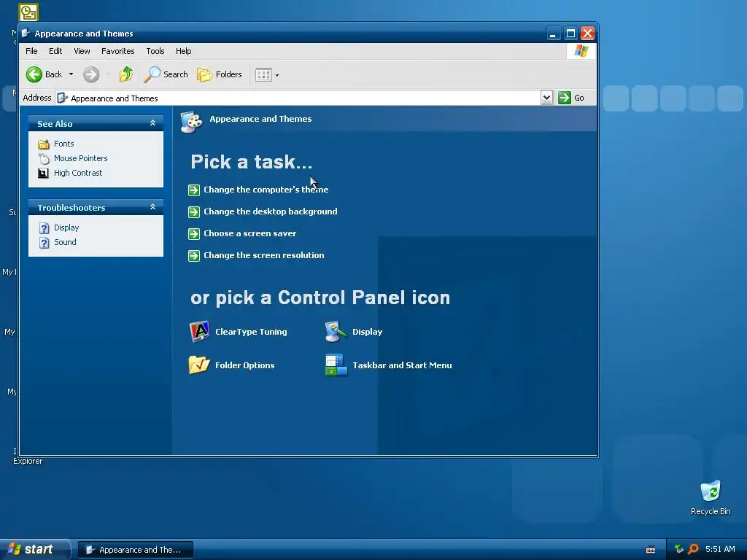Viewport: 747px width, 560px height.
Task: Click the Mouse Pointers icon
Action: pyautogui.click(x=43, y=158)
